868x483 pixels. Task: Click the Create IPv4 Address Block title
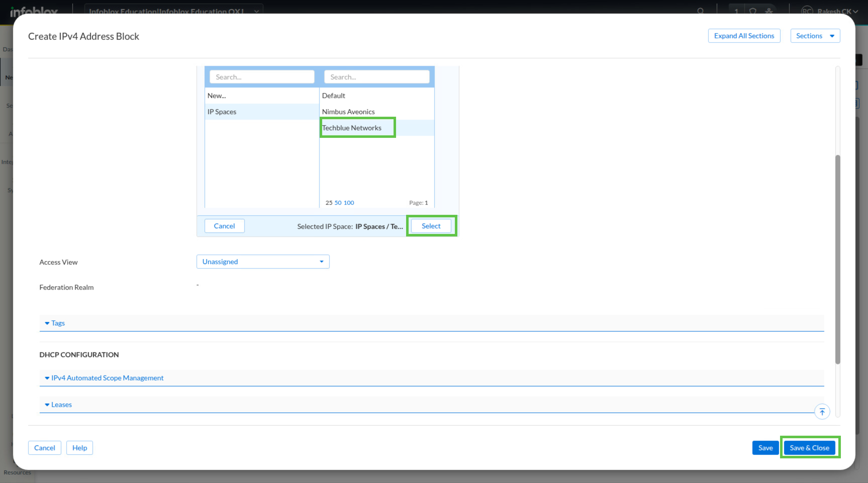pyautogui.click(x=84, y=36)
